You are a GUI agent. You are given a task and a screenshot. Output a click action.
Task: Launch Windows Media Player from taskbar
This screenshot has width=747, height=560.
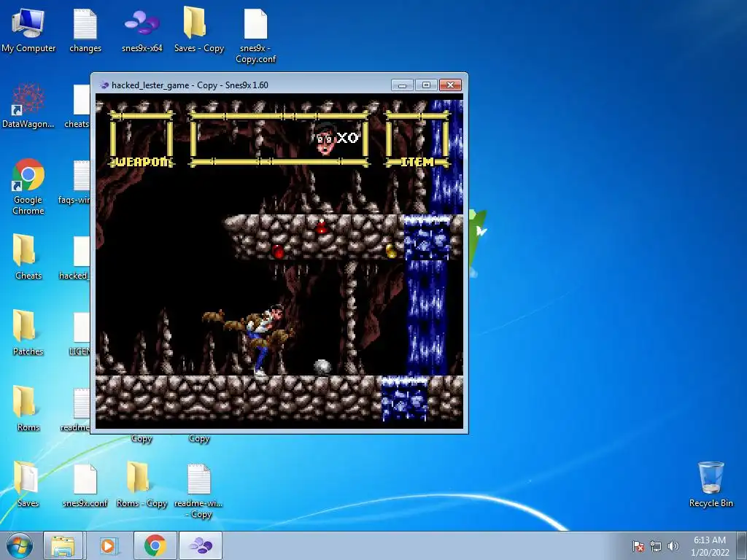[x=108, y=545]
